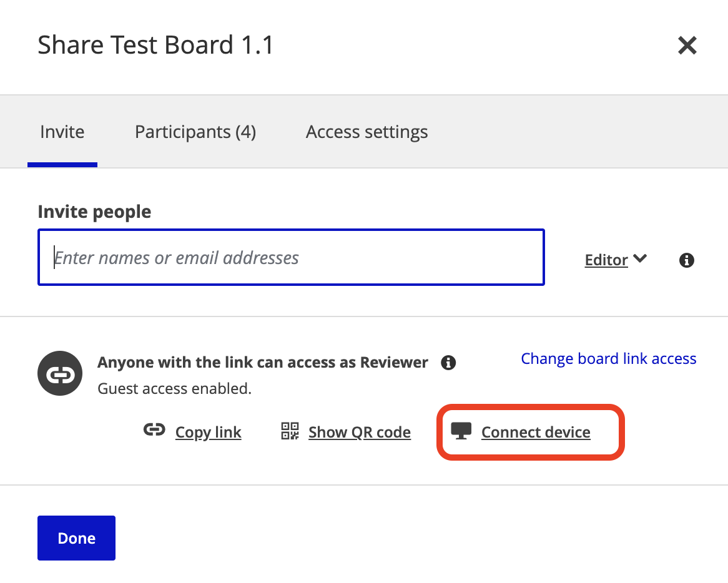Screen dimensions: 728x583
Task: Focus the names or email addresses field
Action: point(291,258)
